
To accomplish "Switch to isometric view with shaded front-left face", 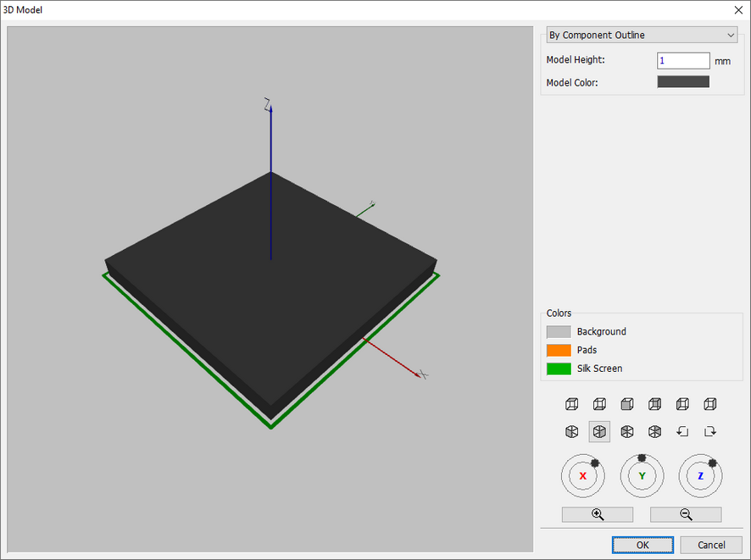I will (x=572, y=432).
